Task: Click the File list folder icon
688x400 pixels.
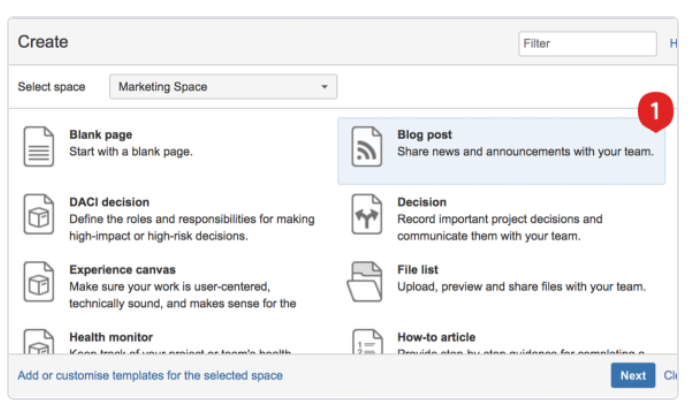Action: click(366, 281)
